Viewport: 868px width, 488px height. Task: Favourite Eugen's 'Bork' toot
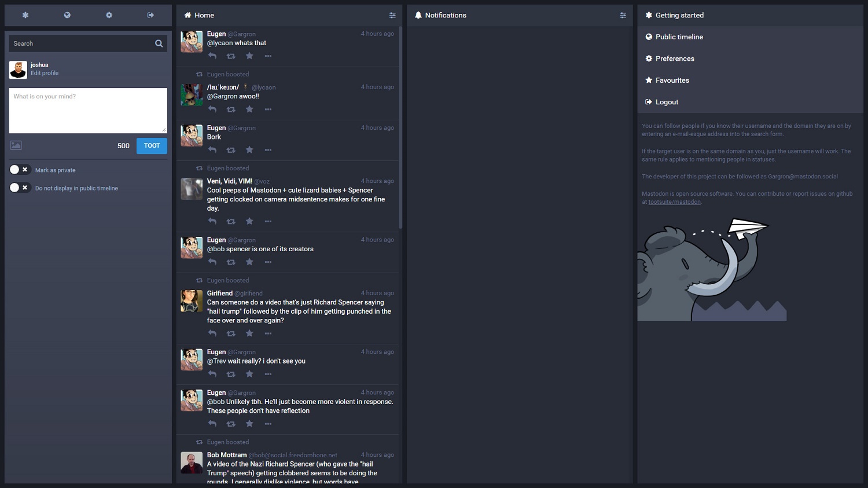(249, 150)
